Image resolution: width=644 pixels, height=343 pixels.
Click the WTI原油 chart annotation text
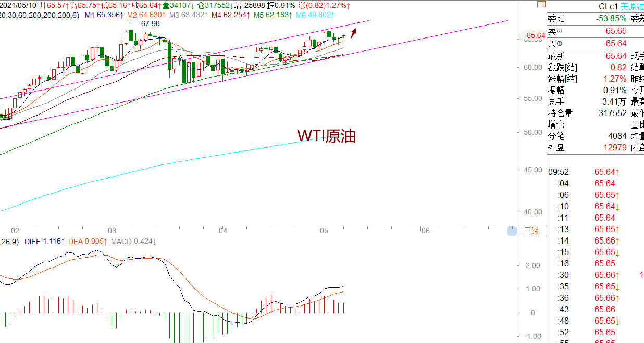coord(327,136)
